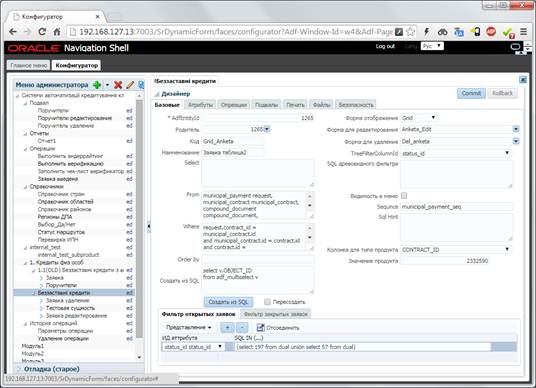Screen dimensions: 536x388
Task: Click into the Код field Grid_Anketa
Action: (233, 142)
